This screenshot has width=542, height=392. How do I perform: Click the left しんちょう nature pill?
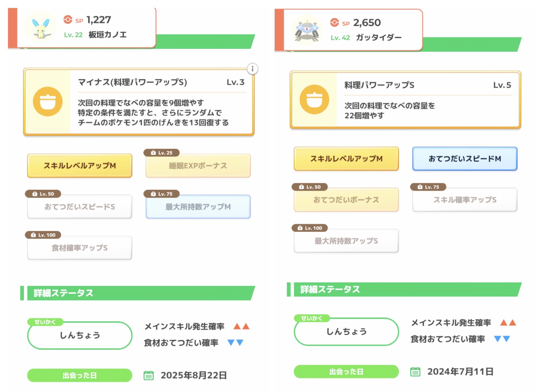(80, 335)
